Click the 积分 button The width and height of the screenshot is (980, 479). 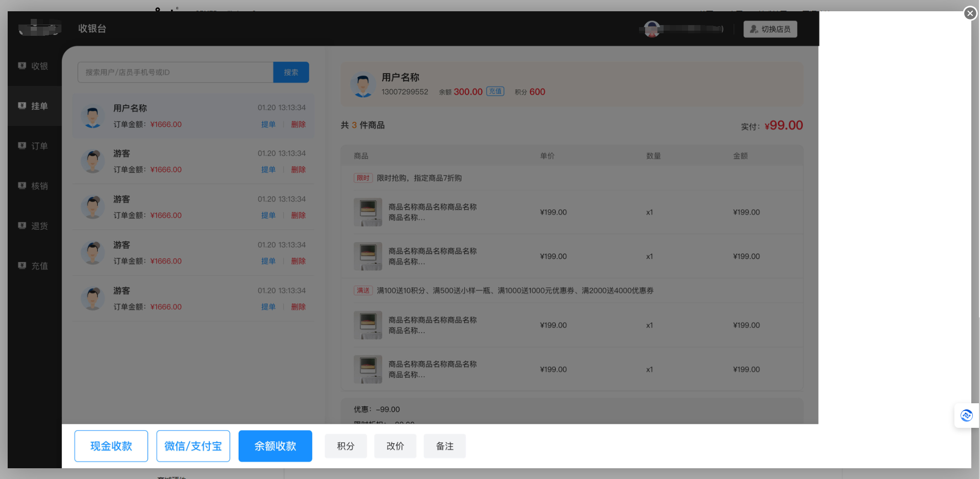[x=346, y=446]
